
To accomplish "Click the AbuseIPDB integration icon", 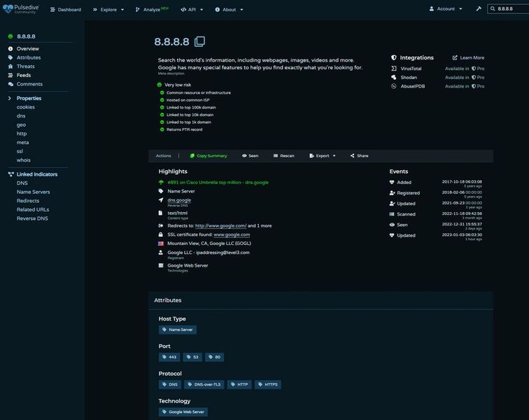I will 394,86.
